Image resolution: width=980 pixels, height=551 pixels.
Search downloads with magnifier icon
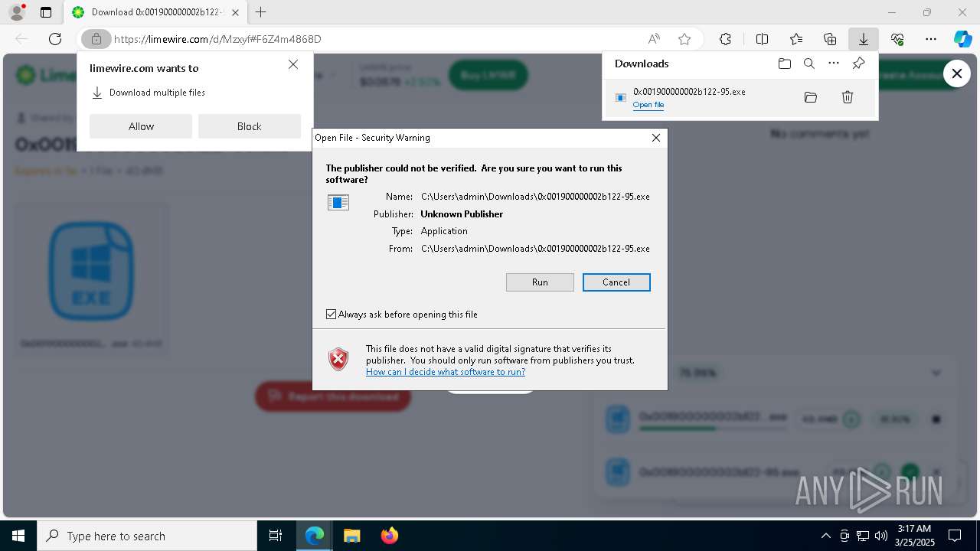[809, 64]
